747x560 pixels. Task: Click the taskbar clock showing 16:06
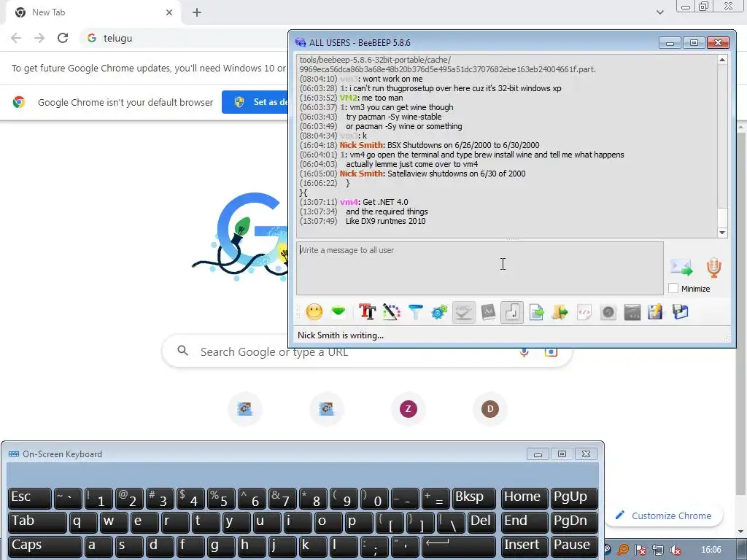(711, 550)
